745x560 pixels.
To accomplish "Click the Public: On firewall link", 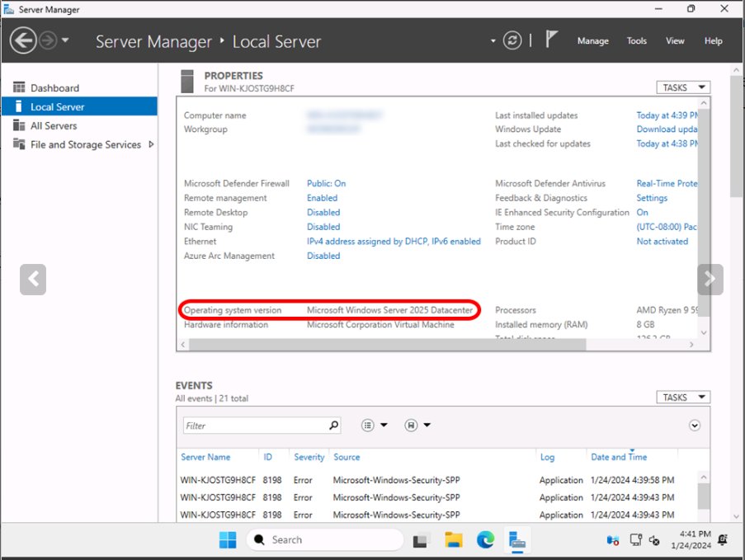I will click(326, 183).
